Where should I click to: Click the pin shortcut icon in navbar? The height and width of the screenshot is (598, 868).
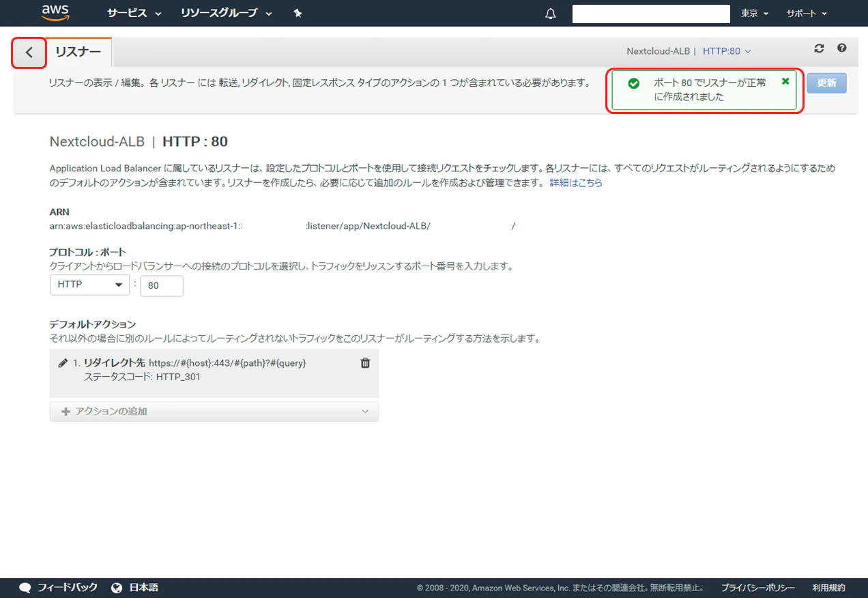click(x=298, y=13)
